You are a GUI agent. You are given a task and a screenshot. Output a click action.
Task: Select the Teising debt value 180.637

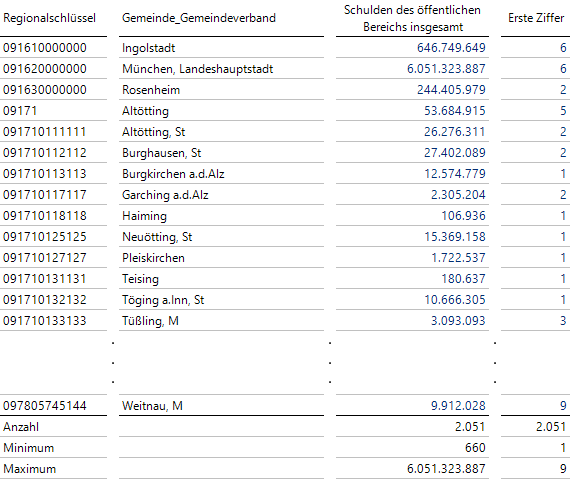coord(463,279)
